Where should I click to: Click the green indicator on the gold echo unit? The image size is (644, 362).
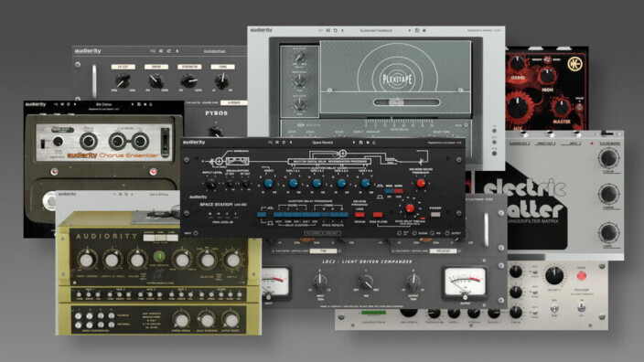tap(159, 257)
